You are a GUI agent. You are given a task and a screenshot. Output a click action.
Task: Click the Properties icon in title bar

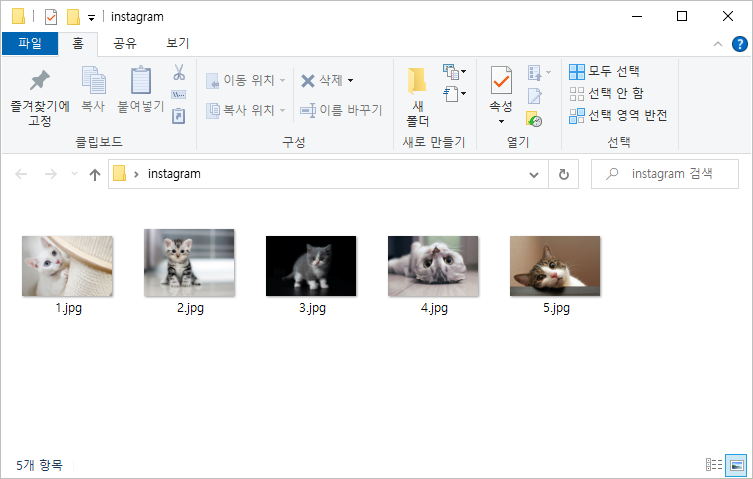(x=50, y=17)
